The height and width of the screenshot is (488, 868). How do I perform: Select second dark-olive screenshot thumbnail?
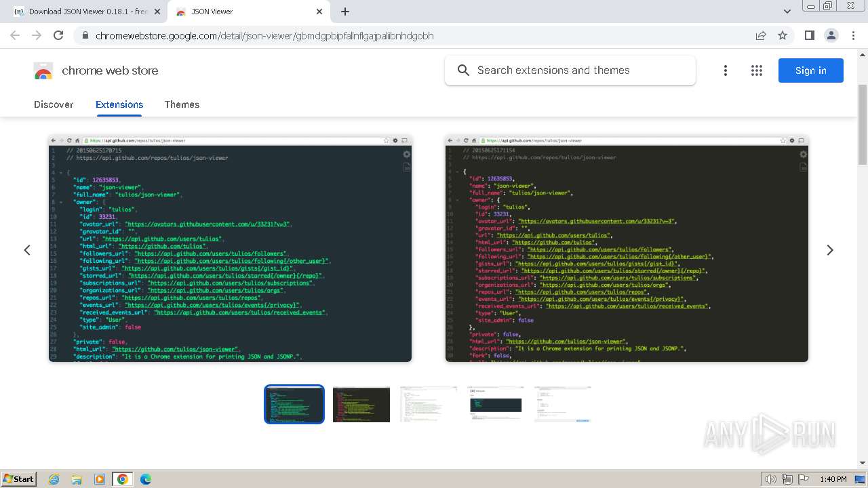(361, 405)
